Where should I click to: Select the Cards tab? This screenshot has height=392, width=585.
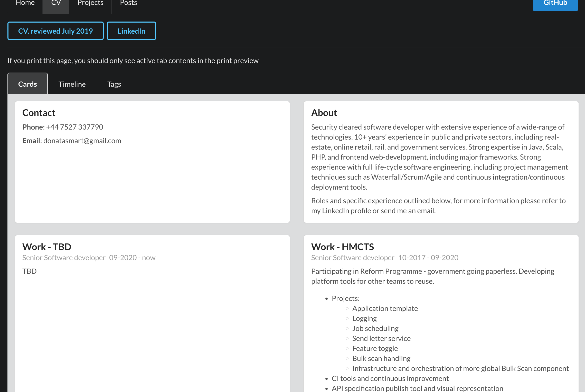(x=27, y=84)
